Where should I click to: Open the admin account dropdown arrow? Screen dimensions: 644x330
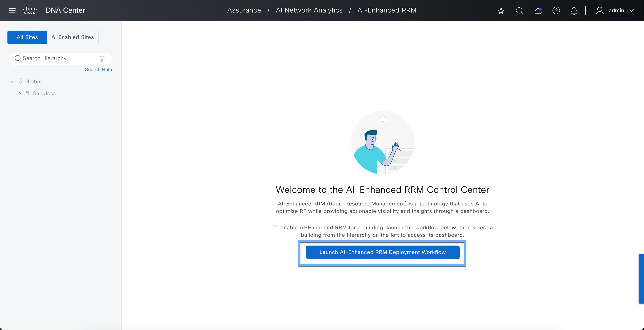coord(632,10)
